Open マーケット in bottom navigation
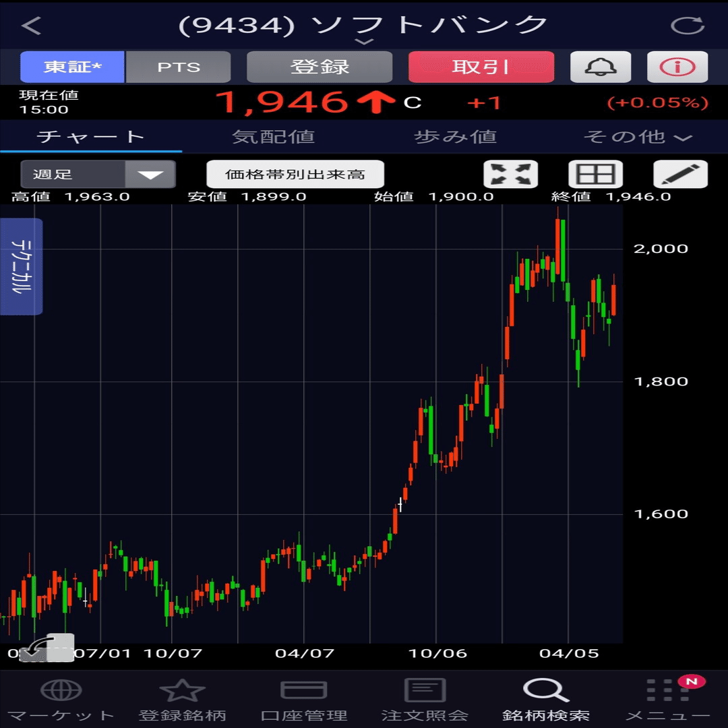Viewport: 728px width, 728px height. point(61,700)
